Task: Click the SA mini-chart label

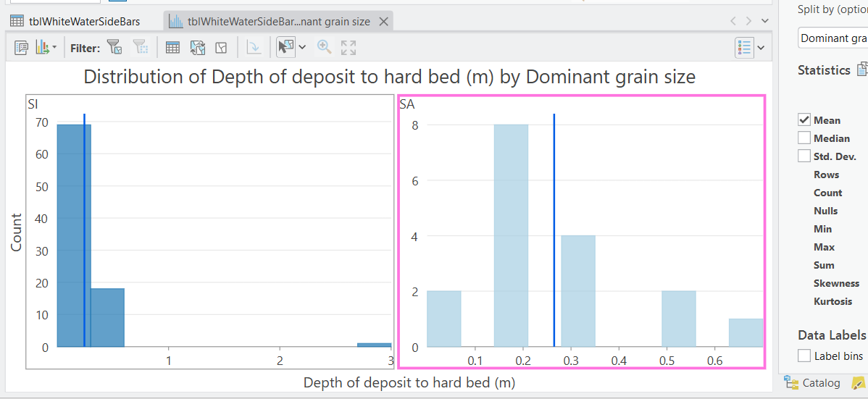Action: coord(407,103)
